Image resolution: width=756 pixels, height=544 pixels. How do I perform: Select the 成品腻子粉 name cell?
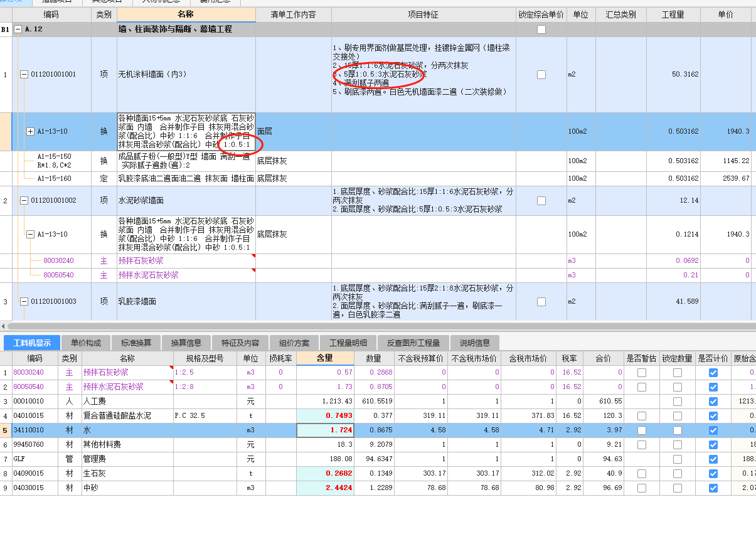pyautogui.click(x=186, y=161)
